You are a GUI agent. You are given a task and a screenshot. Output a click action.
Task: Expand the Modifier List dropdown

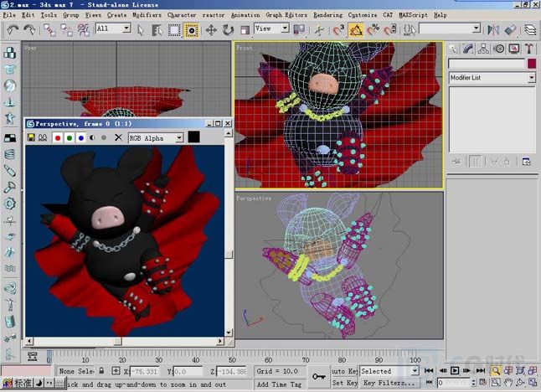(492, 78)
